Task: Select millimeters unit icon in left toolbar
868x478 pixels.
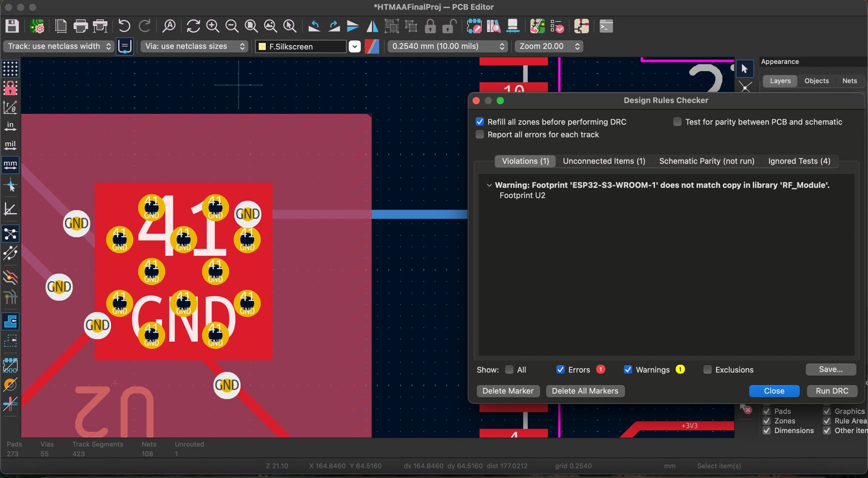Action: coord(10,164)
